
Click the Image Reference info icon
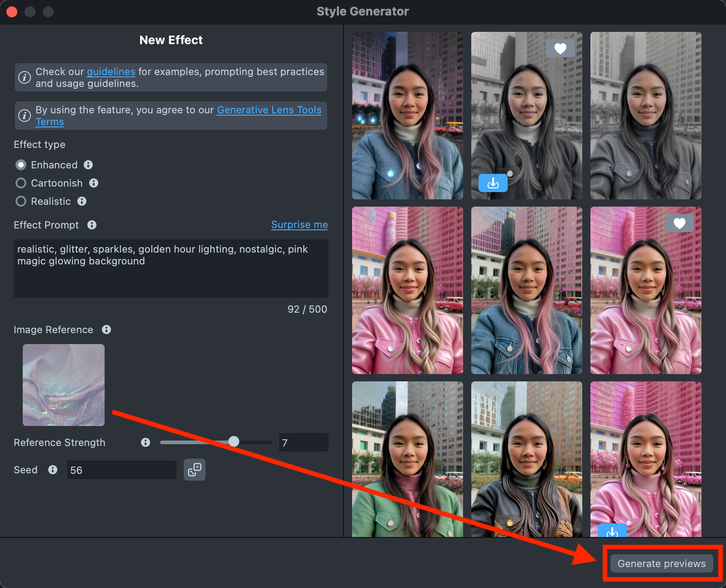click(106, 329)
